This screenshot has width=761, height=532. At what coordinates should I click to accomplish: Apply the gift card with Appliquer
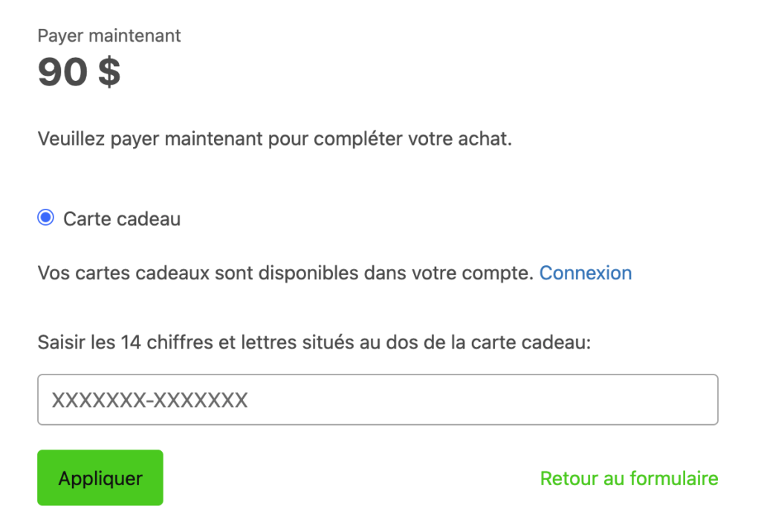click(x=100, y=478)
